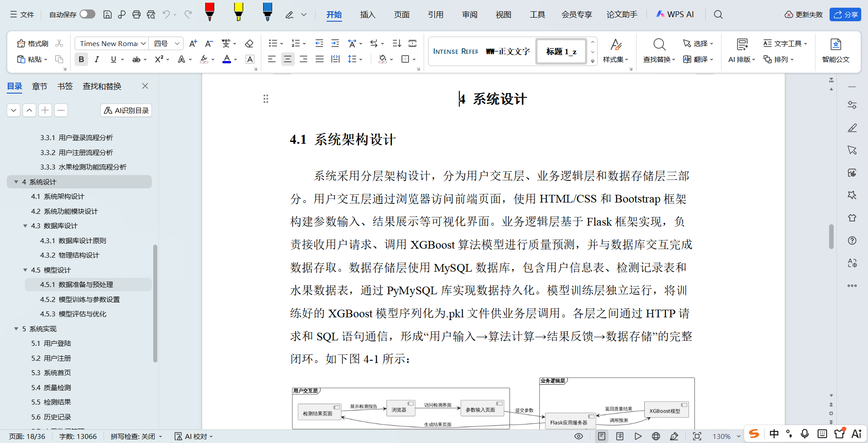
Task: Click the help question mark in right sidebar
Action: pyautogui.click(x=852, y=240)
